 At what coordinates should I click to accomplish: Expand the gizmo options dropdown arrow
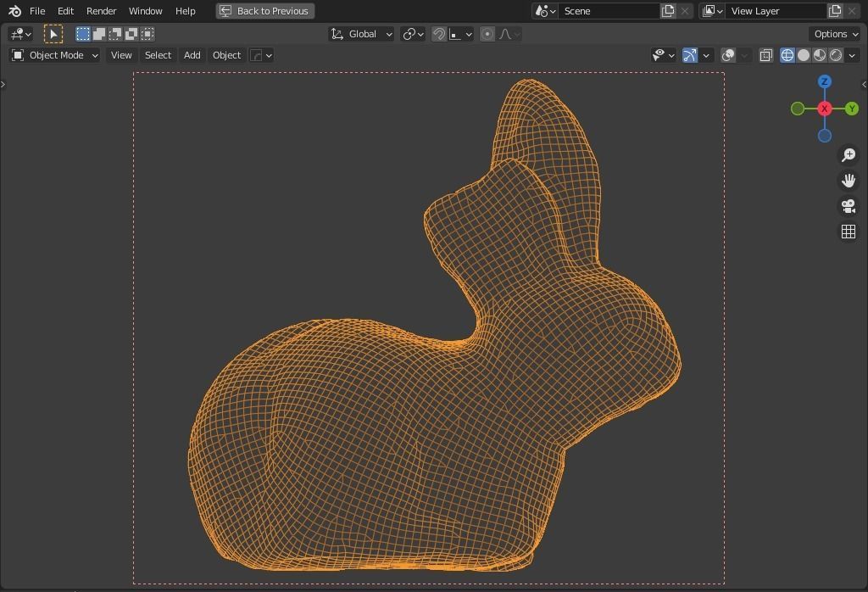pos(706,55)
